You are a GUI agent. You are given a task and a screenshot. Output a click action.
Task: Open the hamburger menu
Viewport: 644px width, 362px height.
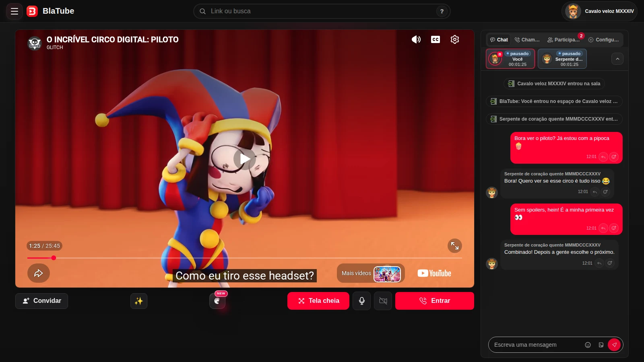[x=14, y=11]
